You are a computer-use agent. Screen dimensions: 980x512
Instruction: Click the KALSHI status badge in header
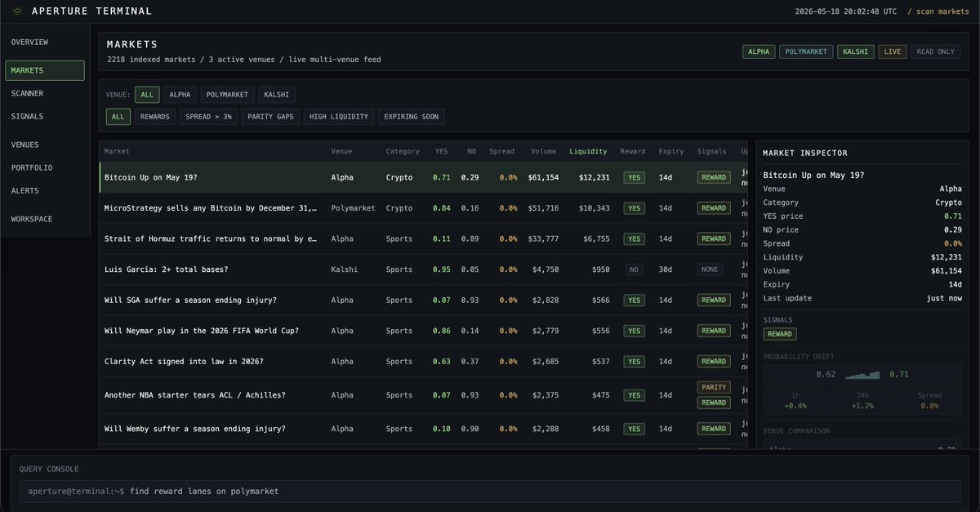point(855,51)
